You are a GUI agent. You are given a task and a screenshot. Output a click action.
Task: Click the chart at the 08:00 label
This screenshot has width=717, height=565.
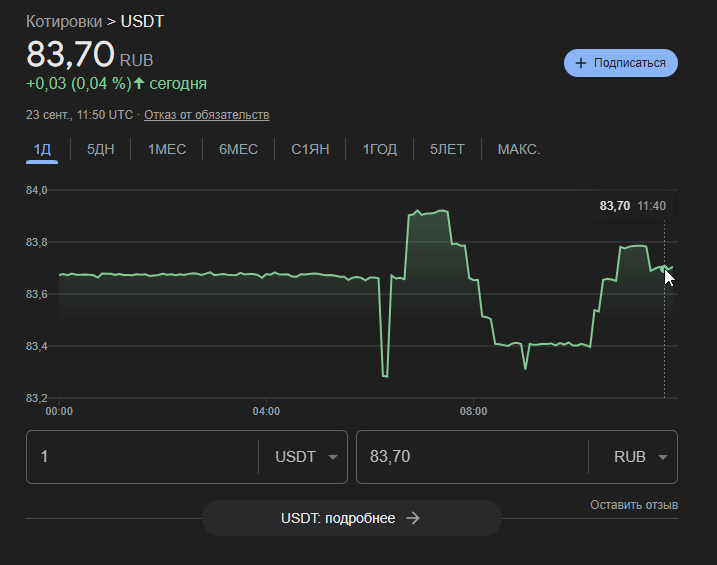(x=473, y=411)
